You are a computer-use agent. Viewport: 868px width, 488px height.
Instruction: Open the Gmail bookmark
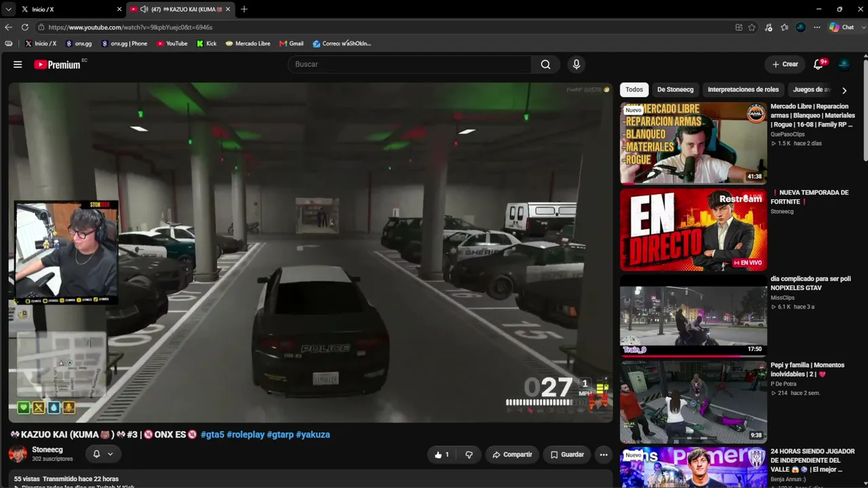(x=292, y=43)
